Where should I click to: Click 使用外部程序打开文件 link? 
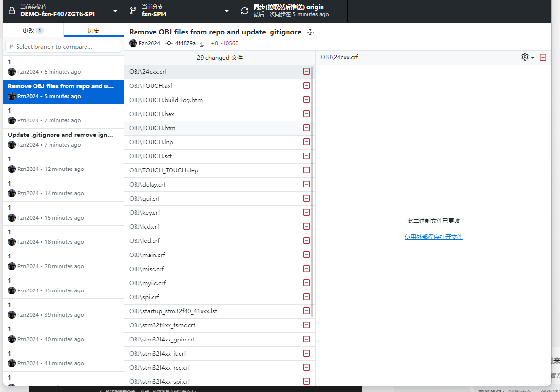(433, 237)
